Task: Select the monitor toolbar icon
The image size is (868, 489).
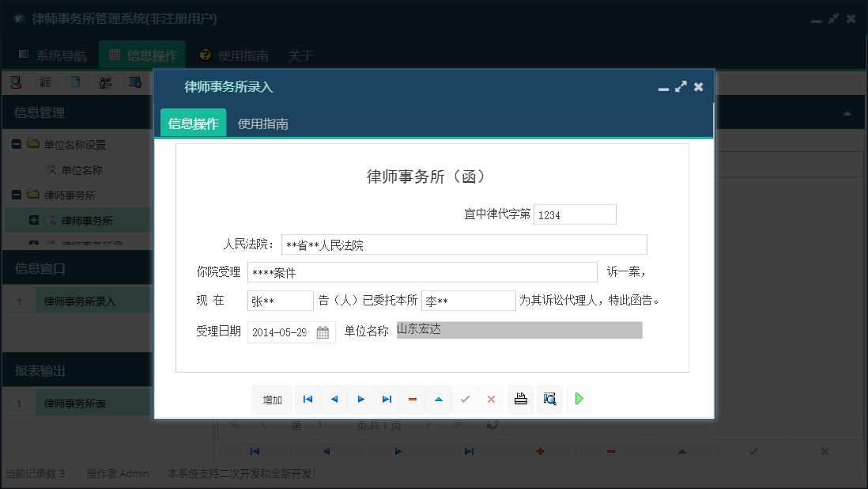Action: click(x=134, y=82)
